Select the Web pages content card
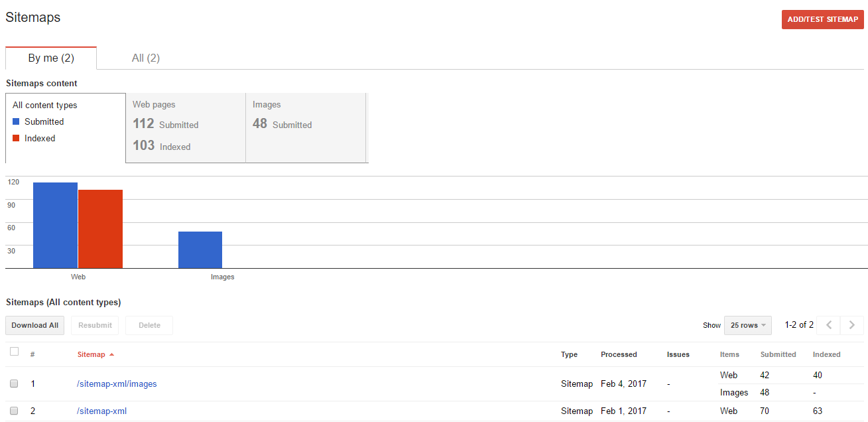This screenshot has height=422, width=868. (x=186, y=127)
